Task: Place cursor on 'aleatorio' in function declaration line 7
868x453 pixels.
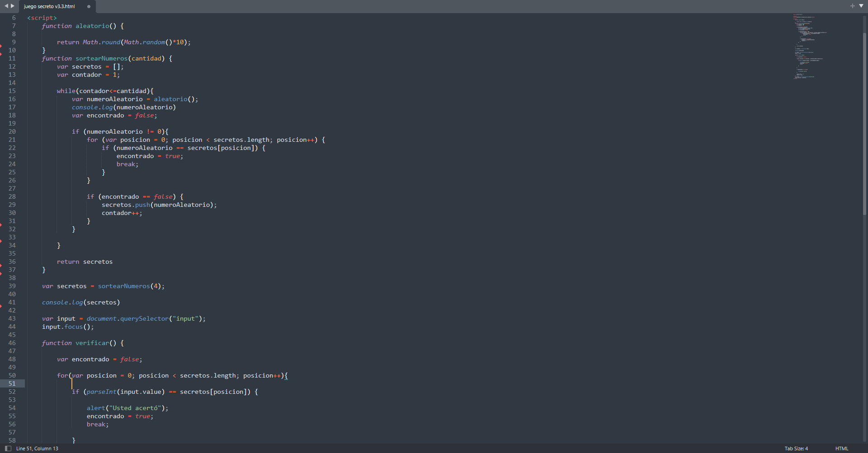Action: click(92, 26)
